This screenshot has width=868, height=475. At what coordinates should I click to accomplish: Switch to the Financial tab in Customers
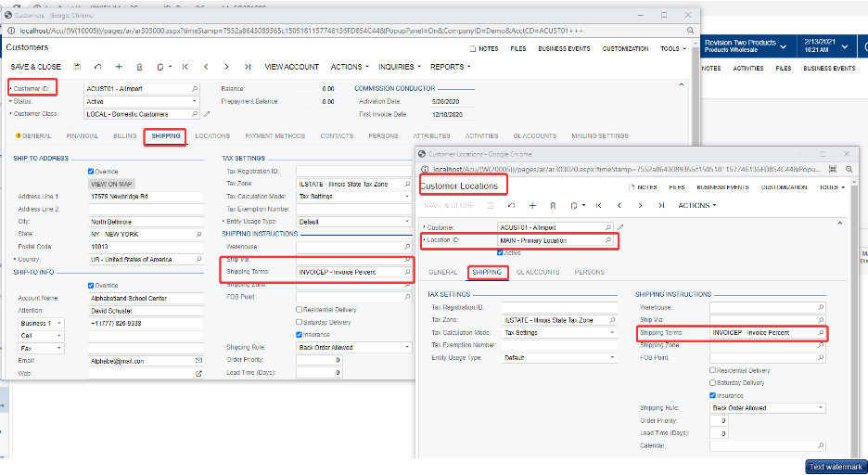click(83, 136)
